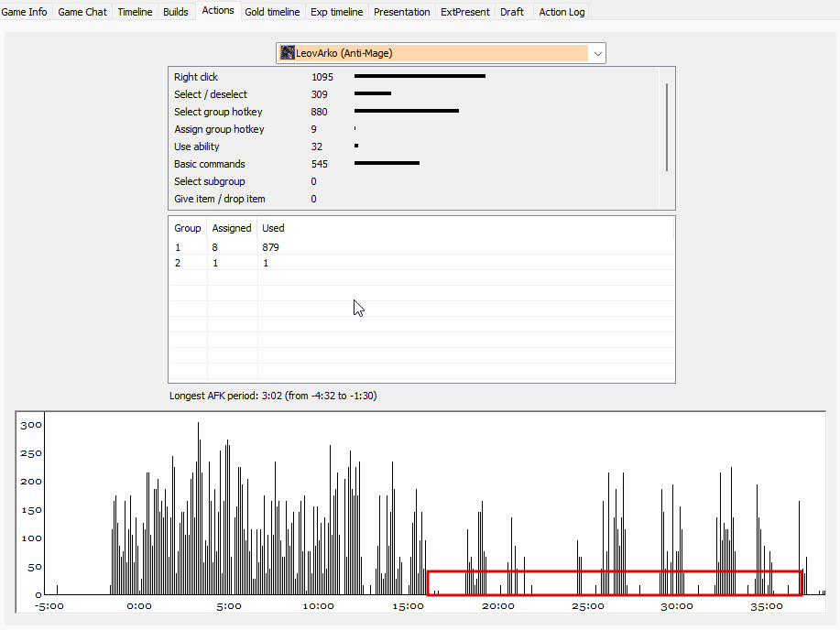Click the action list vertical scrollbar
The image size is (840, 630).
[667, 127]
